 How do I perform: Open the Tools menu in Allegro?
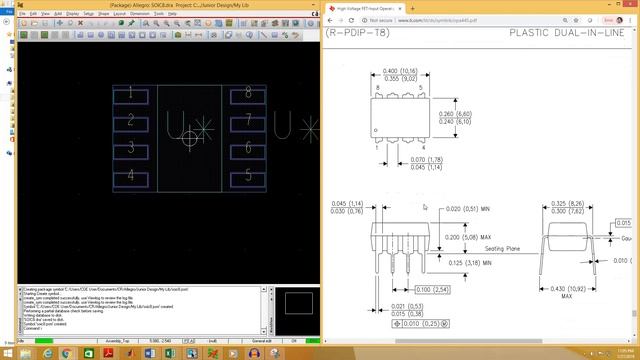click(x=159, y=14)
